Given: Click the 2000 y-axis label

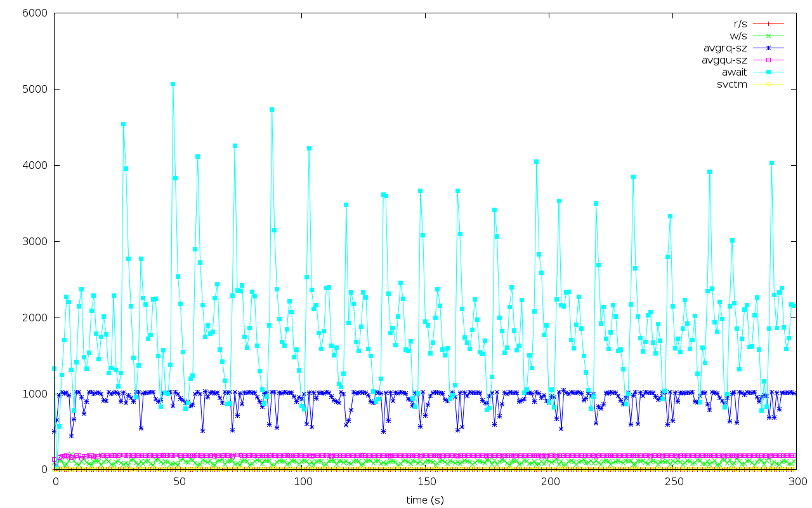Looking at the screenshot, I should pyautogui.click(x=36, y=317).
